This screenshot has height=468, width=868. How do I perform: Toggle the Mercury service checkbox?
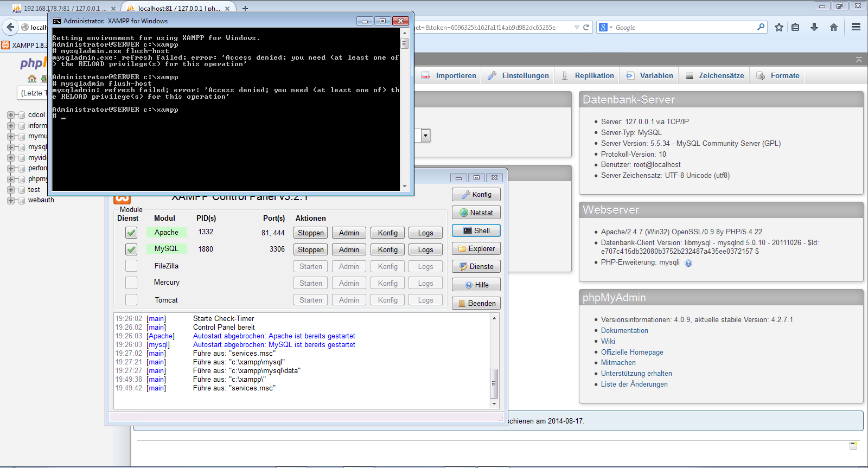[131, 283]
